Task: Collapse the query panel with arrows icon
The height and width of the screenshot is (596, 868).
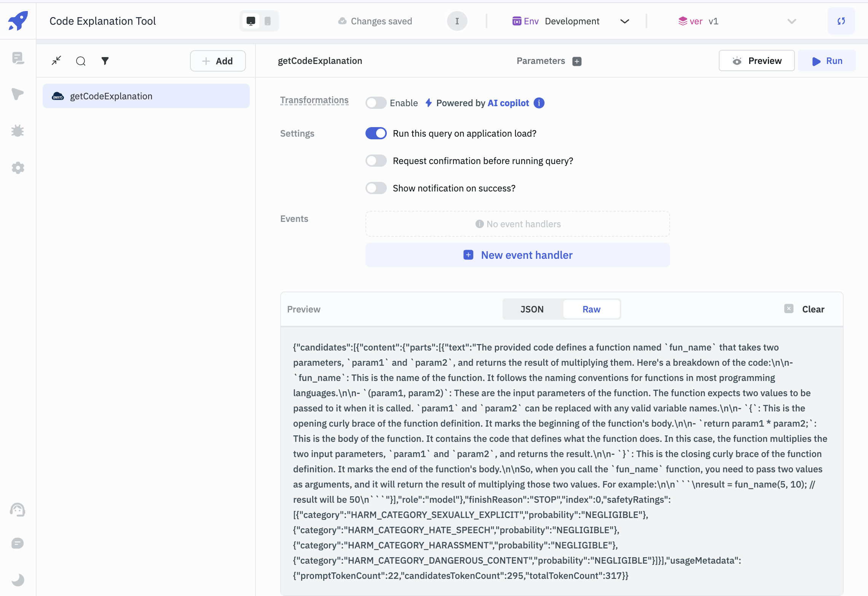Action: pos(56,61)
